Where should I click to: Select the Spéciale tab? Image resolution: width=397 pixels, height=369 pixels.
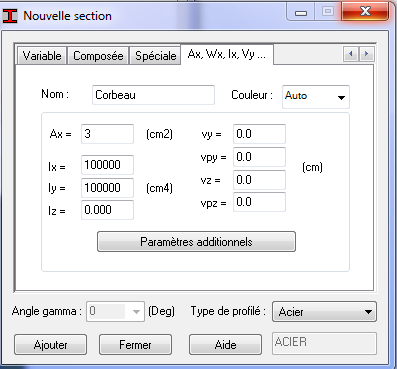click(155, 56)
